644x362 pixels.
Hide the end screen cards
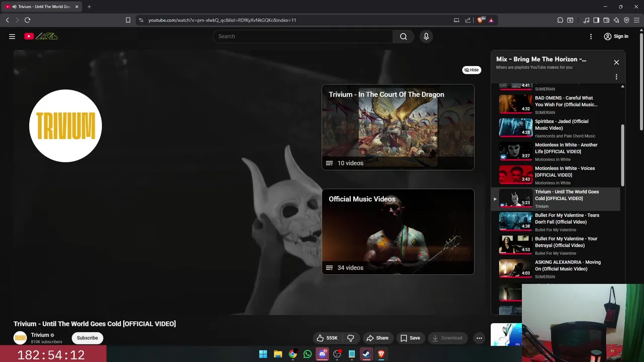pos(471,70)
